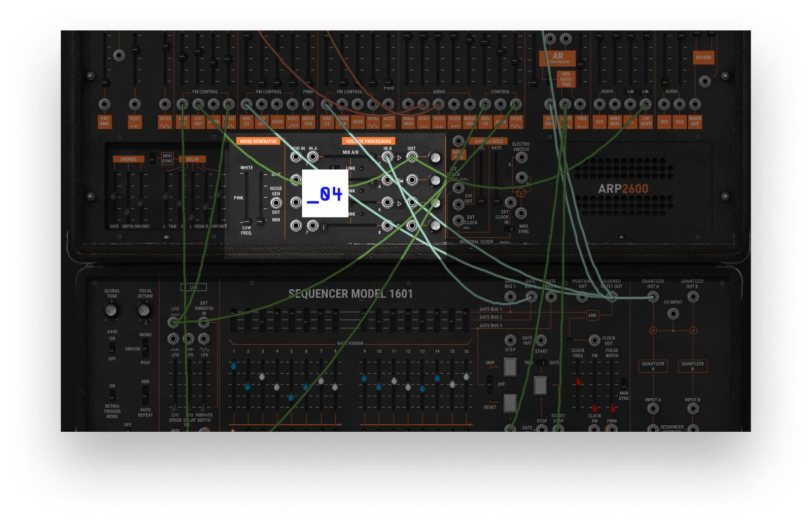Toggle the A440 switch on

[112, 347]
